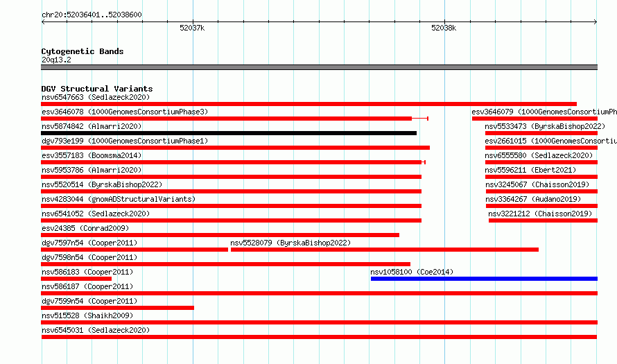Image resolution: width=617 pixels, height=364 pixels.
Task: Click the DGV Structural Variants track title
Action: tap(97, 89)
